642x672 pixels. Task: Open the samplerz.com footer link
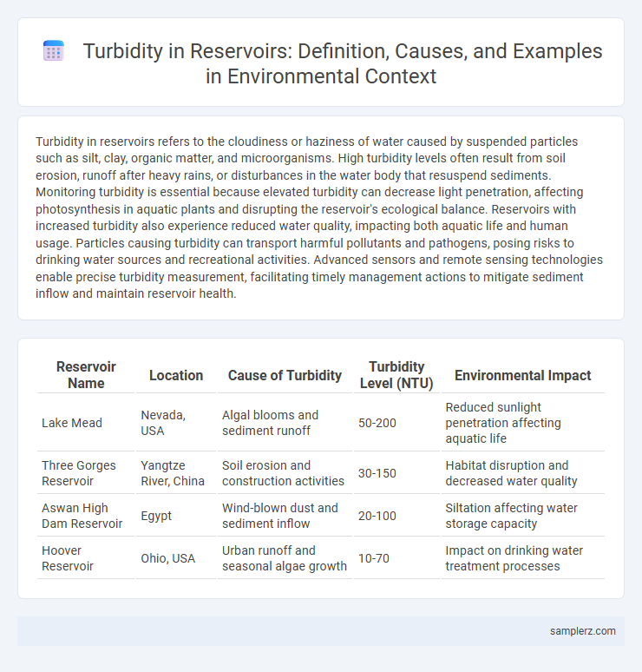coord(582,631)
